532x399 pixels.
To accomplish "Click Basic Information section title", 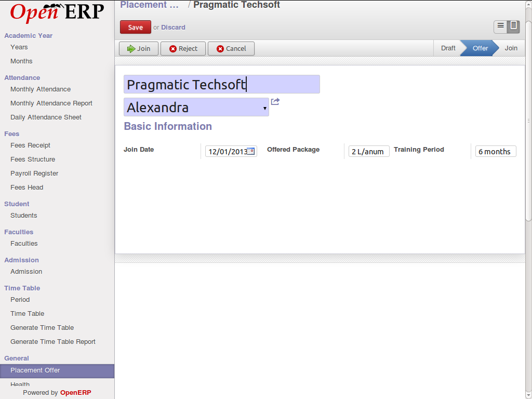I will click(168, 126).
